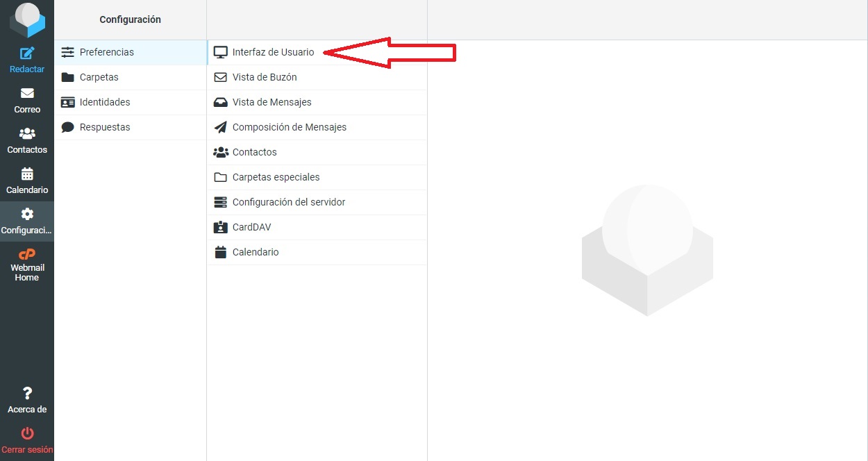Image resolution: width=868 pixels, height=461 pixels.
Task: Open Contactos in the left sidebar
Action: (27, 140)
